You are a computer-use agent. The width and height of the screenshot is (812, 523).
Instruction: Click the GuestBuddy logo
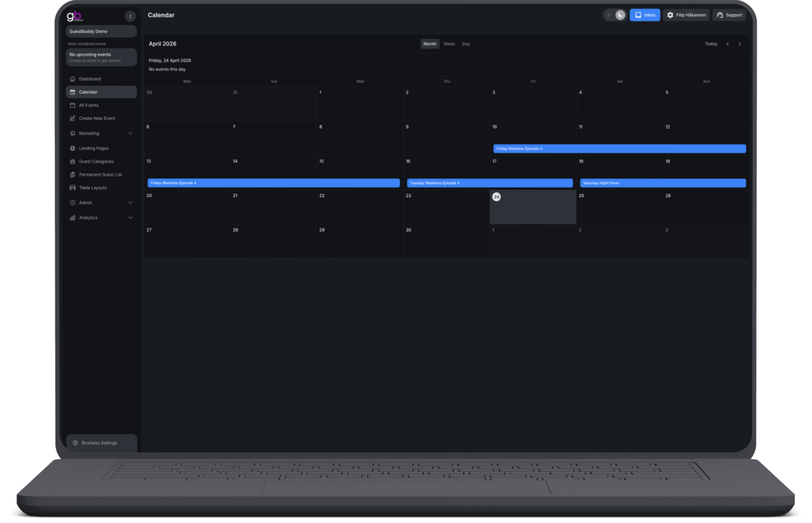pos(75,16)
